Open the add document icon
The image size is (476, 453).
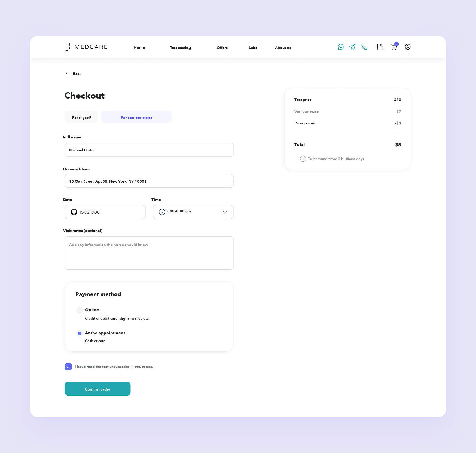click(380, 47)
